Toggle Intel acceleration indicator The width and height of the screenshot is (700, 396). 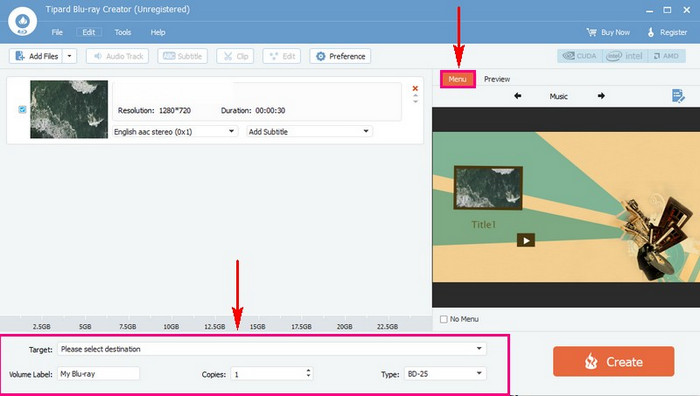click(x=625, y=56)
